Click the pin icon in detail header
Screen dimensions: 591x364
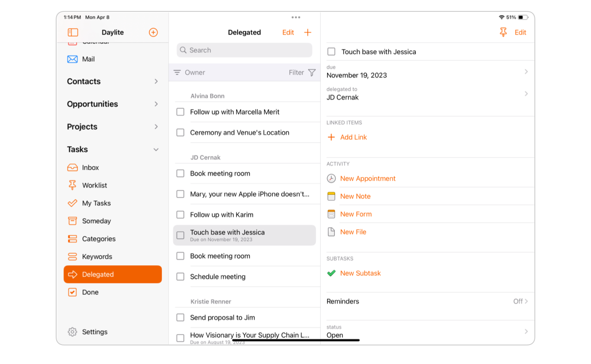(x=503, y=33)
